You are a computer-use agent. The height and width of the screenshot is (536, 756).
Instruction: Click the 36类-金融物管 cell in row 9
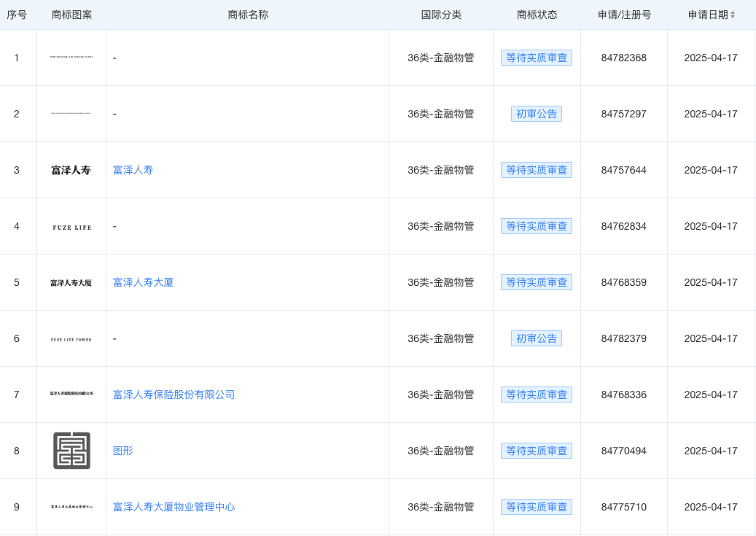(441, 507)
